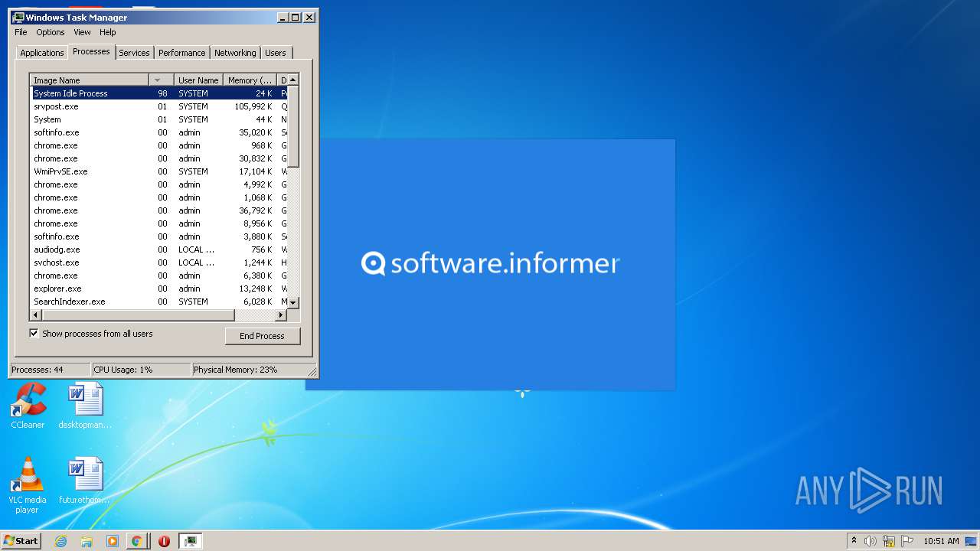Open Action Center flag tray icon
Screen dimensions: 980x551
pos(907,541)
